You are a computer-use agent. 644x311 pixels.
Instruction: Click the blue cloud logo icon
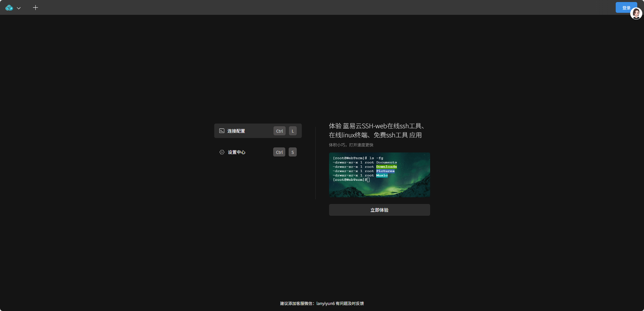[9, 8]
